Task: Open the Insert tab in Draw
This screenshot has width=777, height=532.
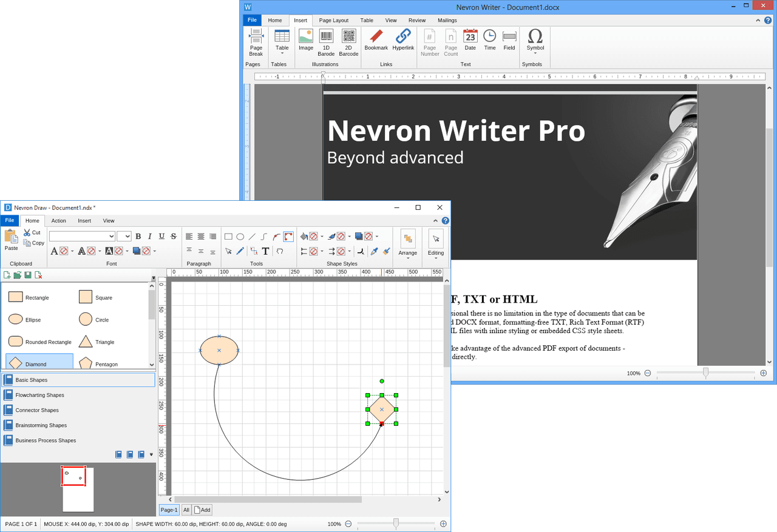Action: pyautogui.click(x=84, y=221)
